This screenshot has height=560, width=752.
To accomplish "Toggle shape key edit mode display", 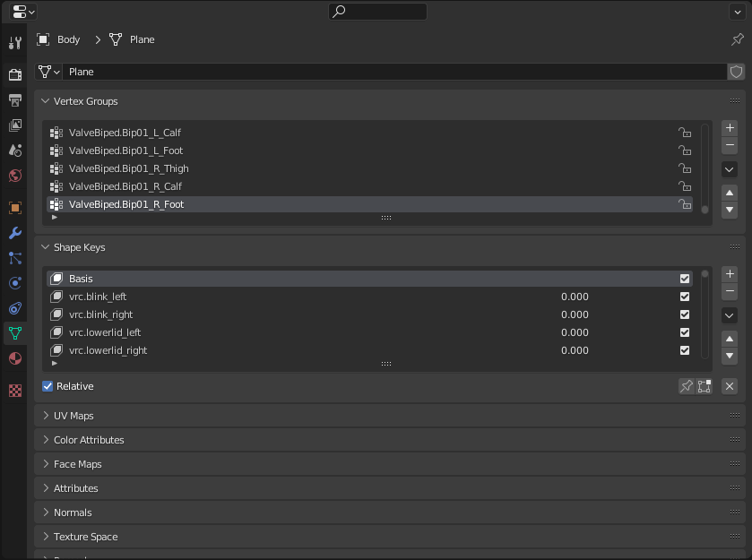I will pyautogui.click(x=704, y=386).
